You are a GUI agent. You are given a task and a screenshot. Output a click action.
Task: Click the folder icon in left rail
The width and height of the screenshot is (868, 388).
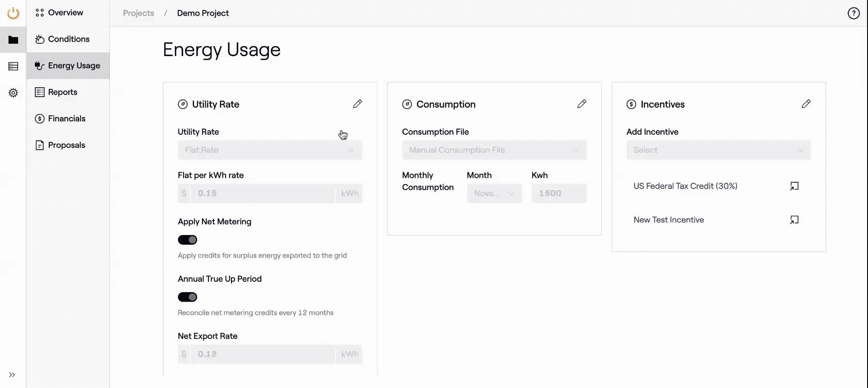click(x=13, y=40)
